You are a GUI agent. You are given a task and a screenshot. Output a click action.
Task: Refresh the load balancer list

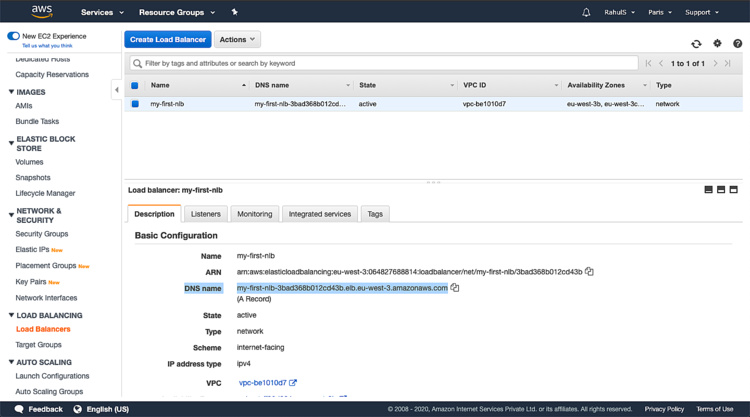click(x=696, y=44)
